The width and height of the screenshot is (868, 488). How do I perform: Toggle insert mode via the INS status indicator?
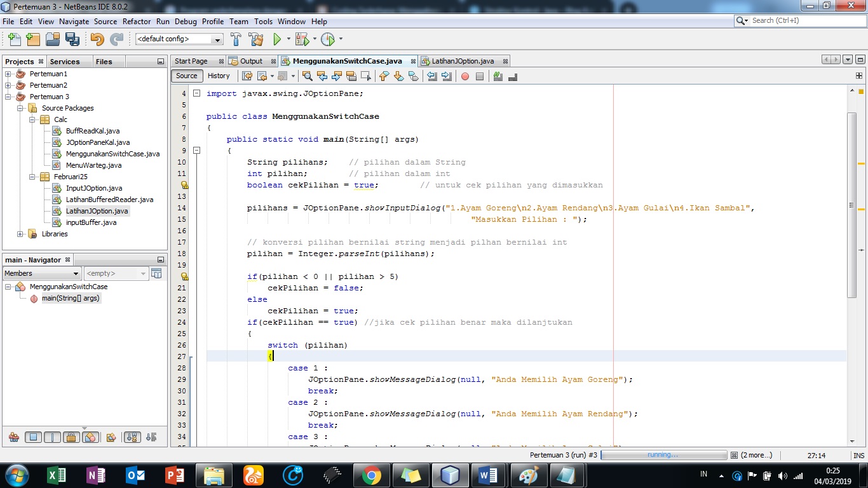coord(858,454)
